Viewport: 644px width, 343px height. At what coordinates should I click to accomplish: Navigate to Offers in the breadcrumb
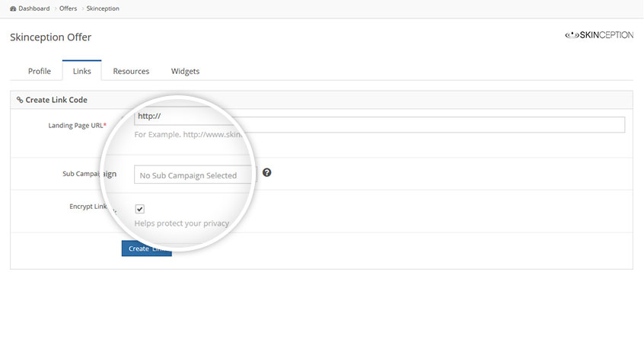pyautogui.click(x=68, y=8)
